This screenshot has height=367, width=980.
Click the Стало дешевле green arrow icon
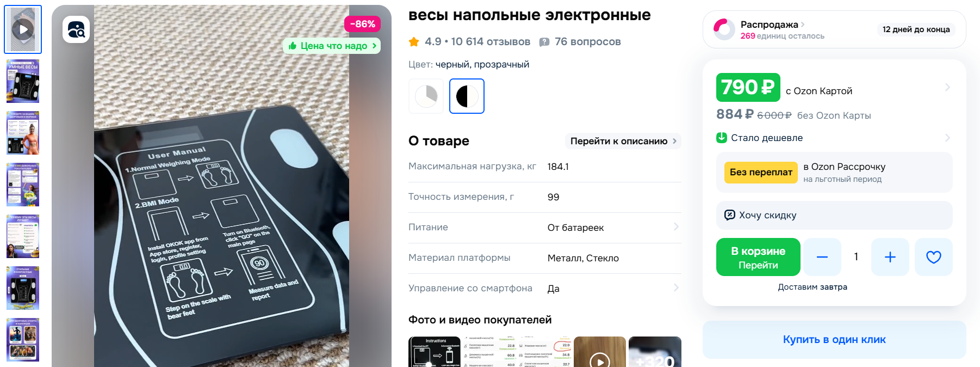point(722,138)
